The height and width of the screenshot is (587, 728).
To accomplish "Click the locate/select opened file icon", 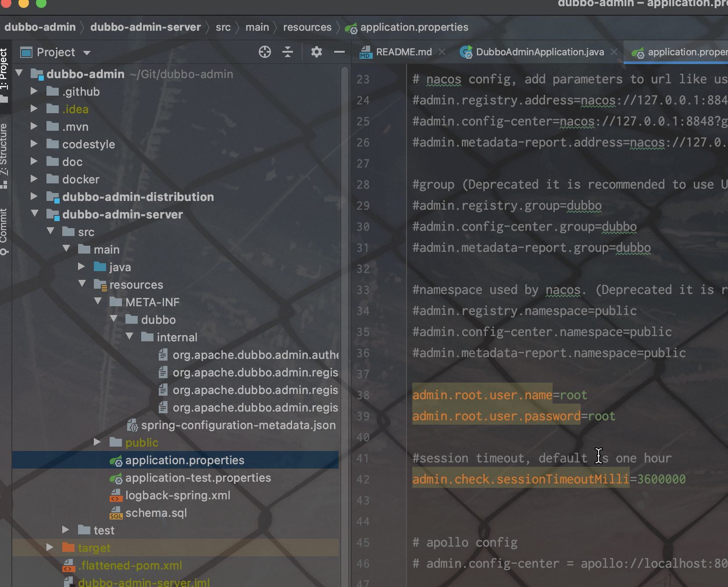I will click(265, 52).
